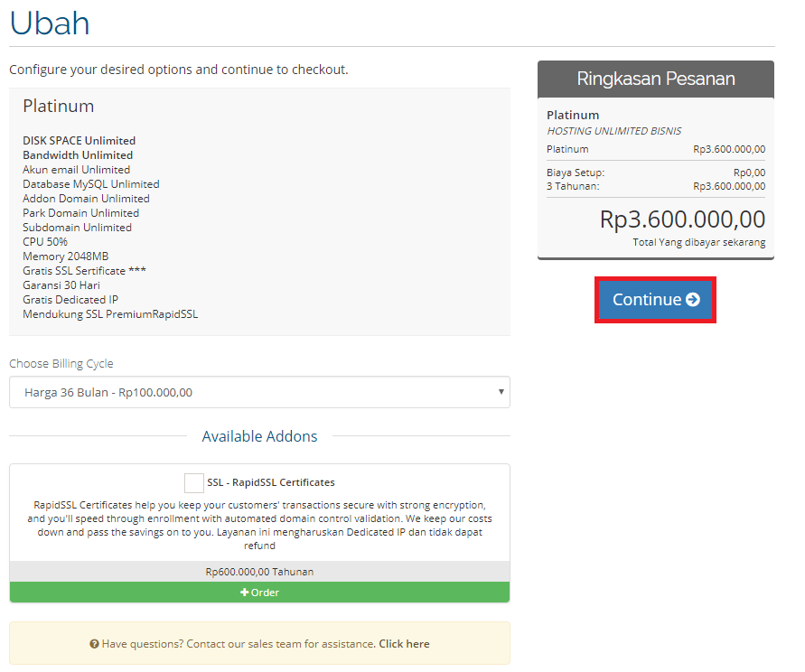Click the arrow circle icon in Continue
Viewport: 805px width, 672px height.
tap(693, 300)
